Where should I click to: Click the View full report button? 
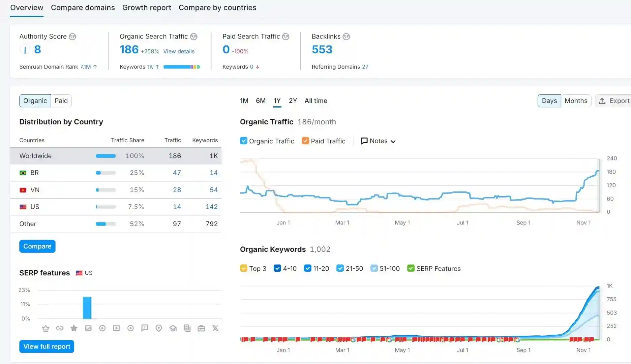pyautogui.click(x=47, y=346)
